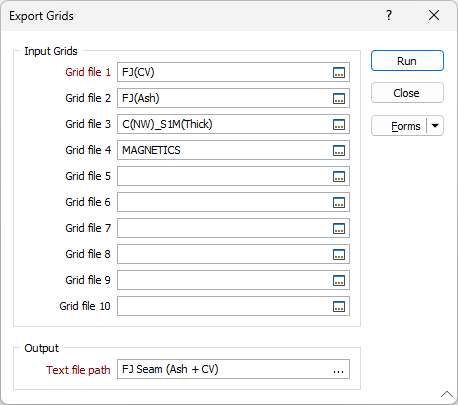Browse for Grid file 10
458x405 pixels.
click(339, 306)
